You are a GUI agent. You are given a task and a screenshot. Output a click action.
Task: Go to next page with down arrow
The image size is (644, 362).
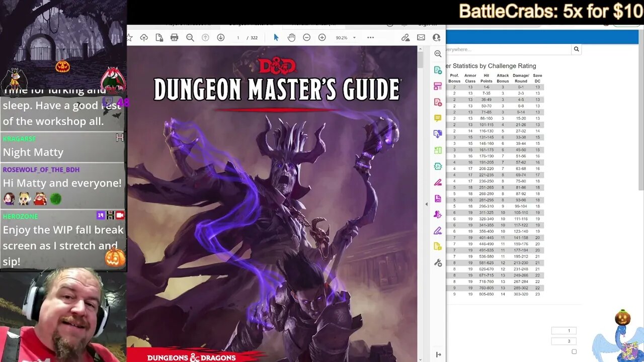pyautogui.click(x=220, y=38)
